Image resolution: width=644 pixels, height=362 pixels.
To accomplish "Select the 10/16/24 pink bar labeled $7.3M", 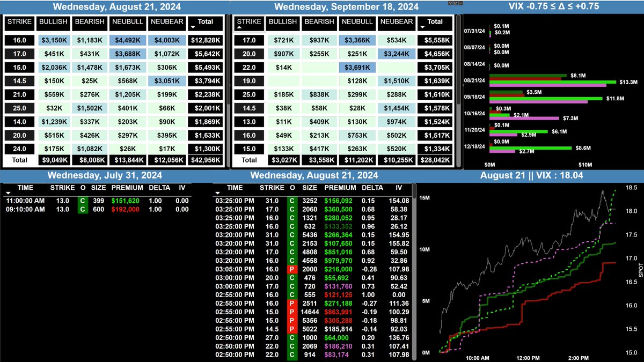I will (x=525, y=117).
